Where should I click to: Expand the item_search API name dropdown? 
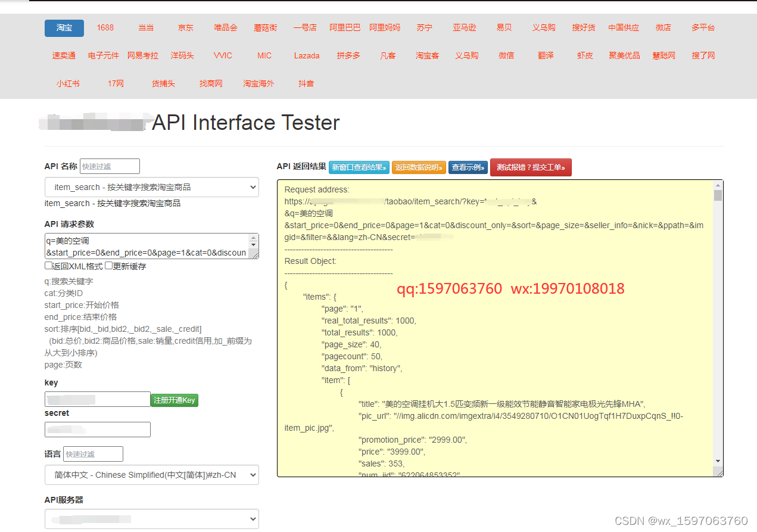[x=152, y=187]
